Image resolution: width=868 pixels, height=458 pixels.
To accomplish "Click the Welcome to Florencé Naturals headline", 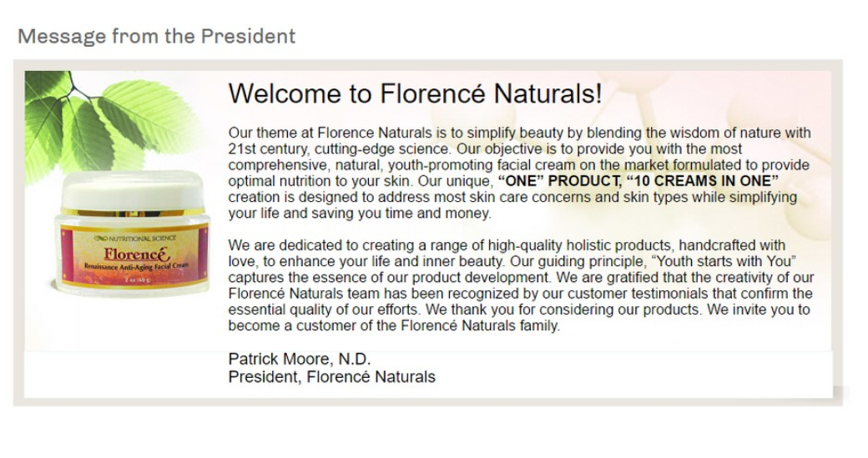I will 415,93.
